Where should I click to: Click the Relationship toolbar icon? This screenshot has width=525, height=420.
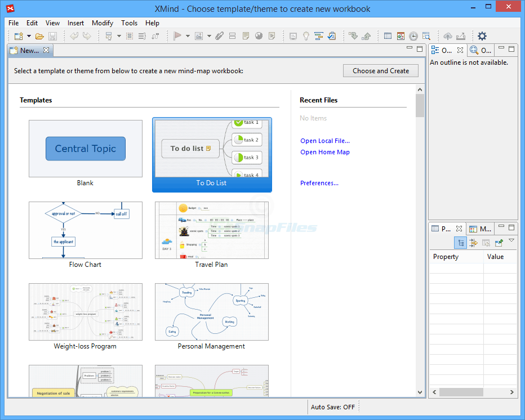coord(155,36)
